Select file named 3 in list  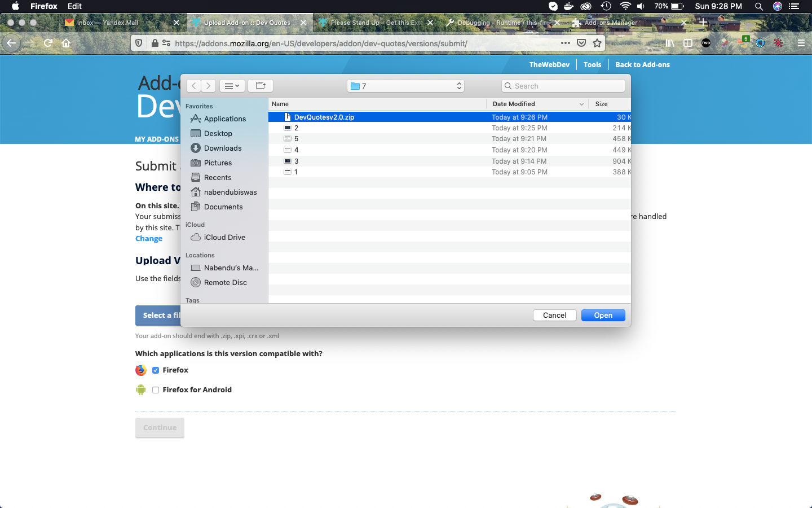(x=449, y=161)
